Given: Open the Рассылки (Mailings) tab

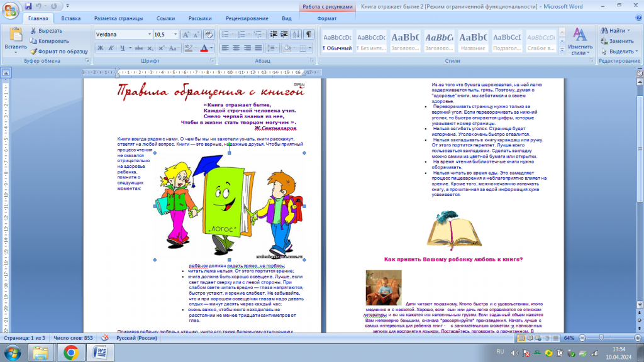Looking at the screenshot, I should [x=199, y=18].
